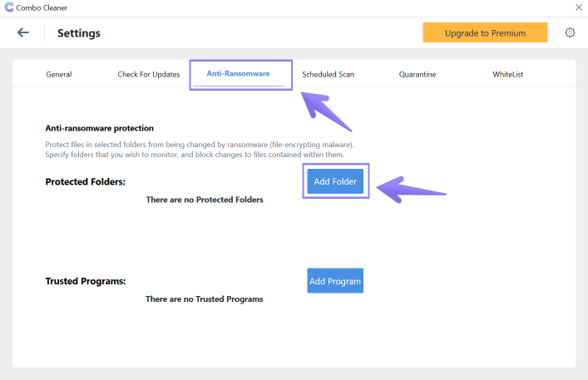Screen dimensions: 588x380
Task: Go to the Scheduled Scan tab
Action: coord(328,74)
